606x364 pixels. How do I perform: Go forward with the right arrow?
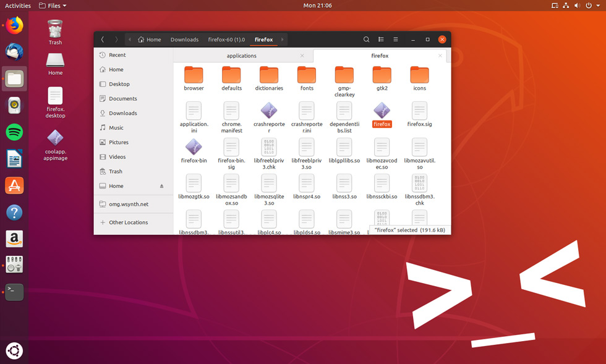[x=116, y=40]
